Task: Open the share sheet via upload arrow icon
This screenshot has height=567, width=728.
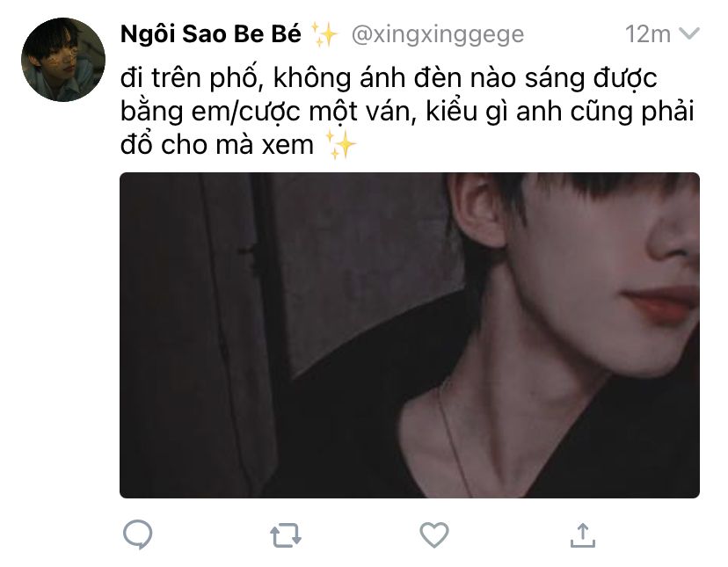Action: pos(583,535)
